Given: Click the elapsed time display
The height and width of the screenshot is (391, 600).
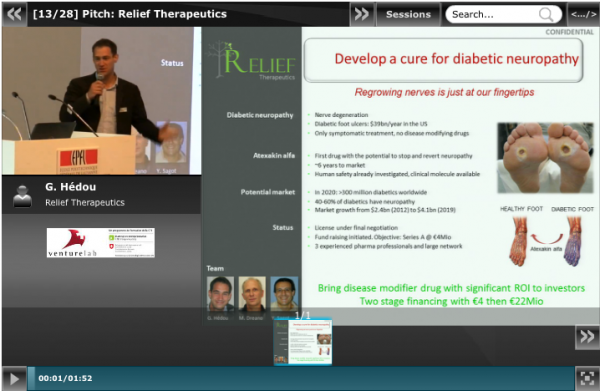Looking at the screenshot, I should tap(65, 378).
